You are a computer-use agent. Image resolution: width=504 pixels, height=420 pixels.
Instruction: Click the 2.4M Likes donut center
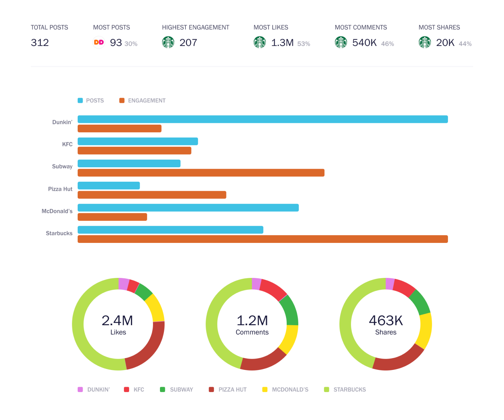118,324
